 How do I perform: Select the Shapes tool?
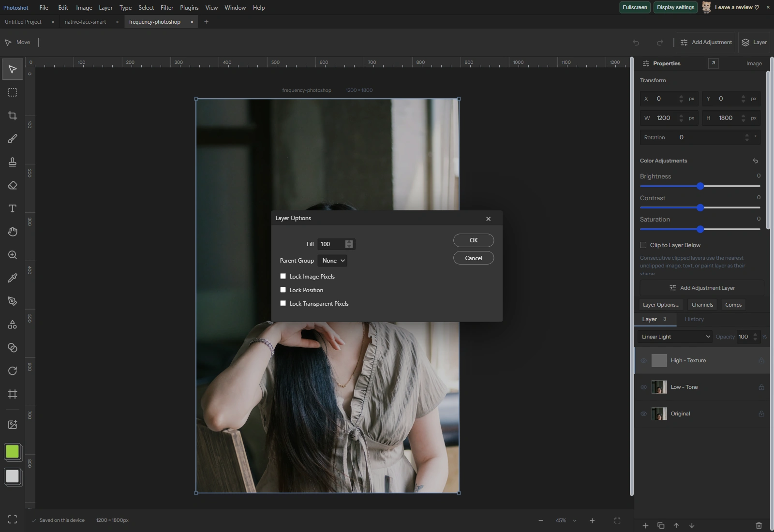tap(13, 325)
